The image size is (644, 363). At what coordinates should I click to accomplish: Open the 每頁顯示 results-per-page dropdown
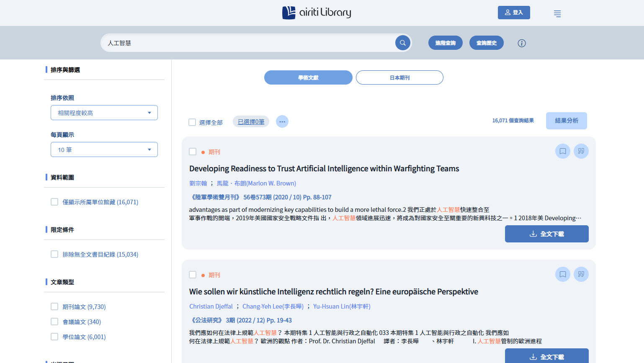104,149
